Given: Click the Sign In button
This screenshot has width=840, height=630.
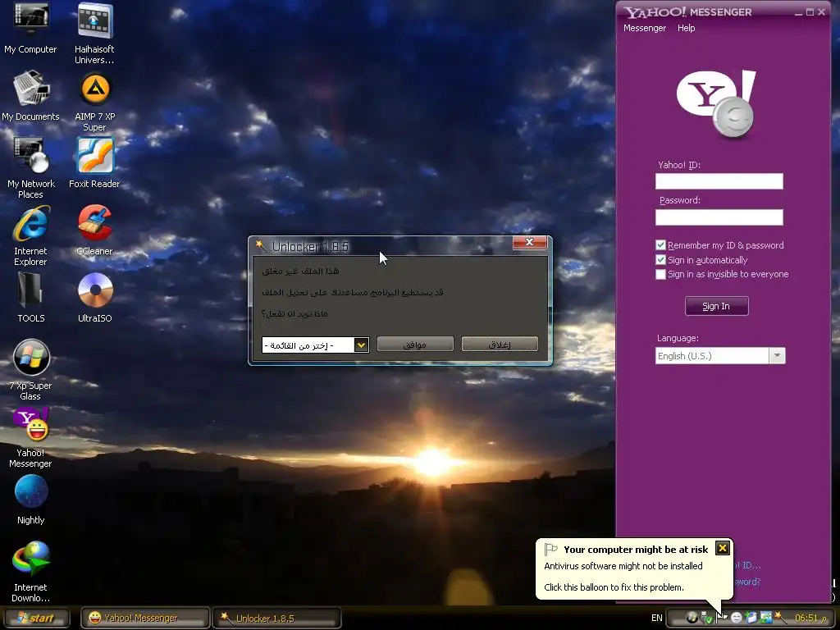Looking at the screenshot, I should pos(716,306).
